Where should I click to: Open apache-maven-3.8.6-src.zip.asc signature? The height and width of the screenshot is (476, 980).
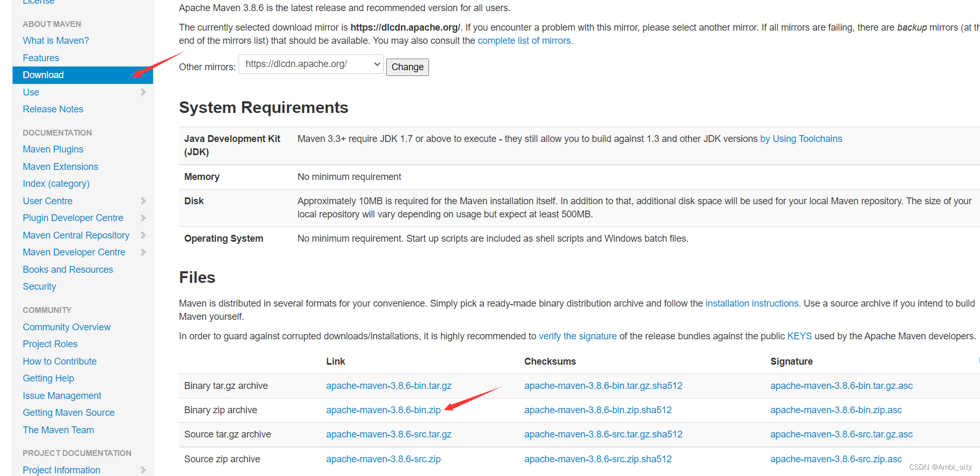(836, 459)
